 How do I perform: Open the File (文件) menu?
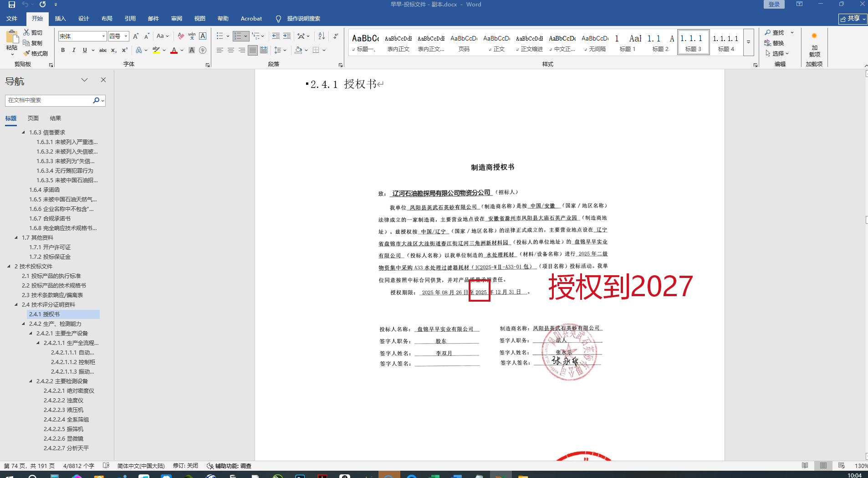(12, 19)
